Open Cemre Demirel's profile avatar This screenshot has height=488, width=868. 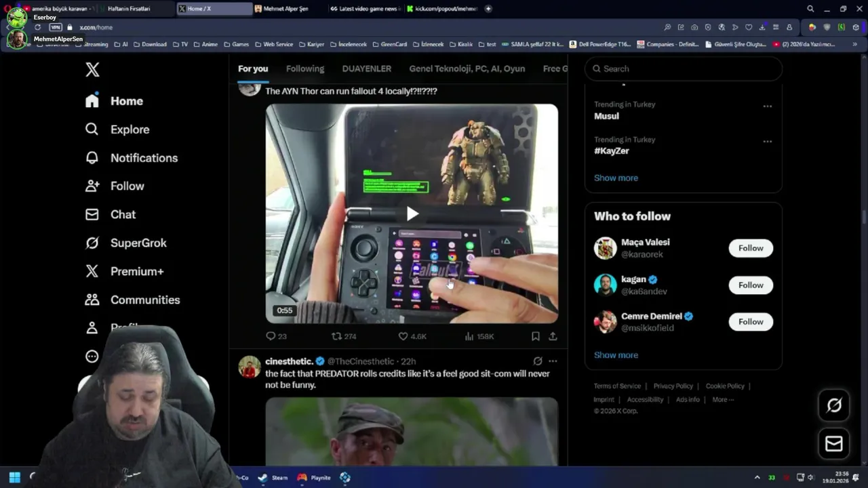coord(606,322)
